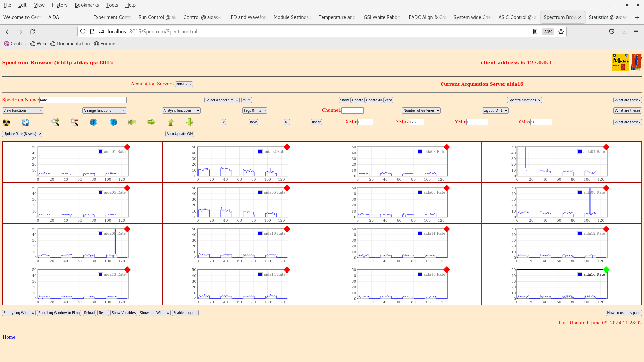This screenshot has height=362, width=644.
Task: Click the blue refresh arrows icon
Action: pyautogui.click(x=25, y=123)
